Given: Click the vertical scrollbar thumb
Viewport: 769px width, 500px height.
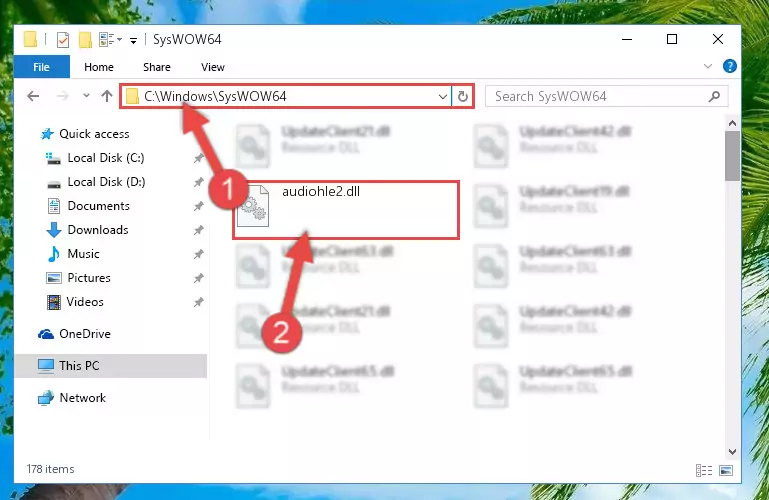Looking at the screenshot, I should click(732, 156).
